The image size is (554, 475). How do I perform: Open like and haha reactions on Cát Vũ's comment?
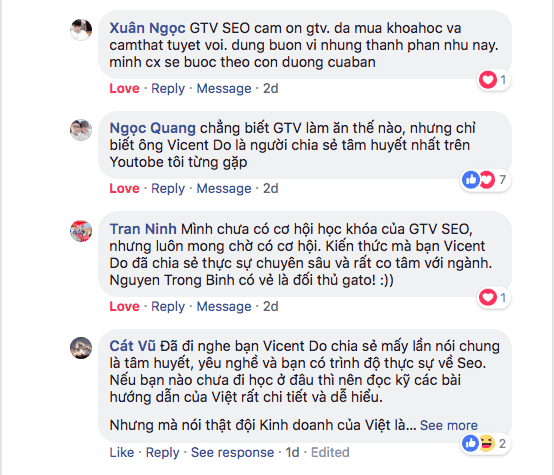485,443
